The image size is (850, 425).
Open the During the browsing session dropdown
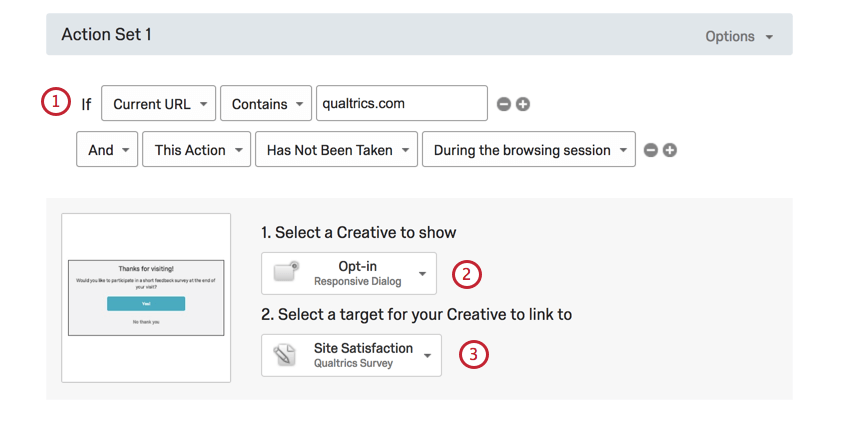pos(528,150)
